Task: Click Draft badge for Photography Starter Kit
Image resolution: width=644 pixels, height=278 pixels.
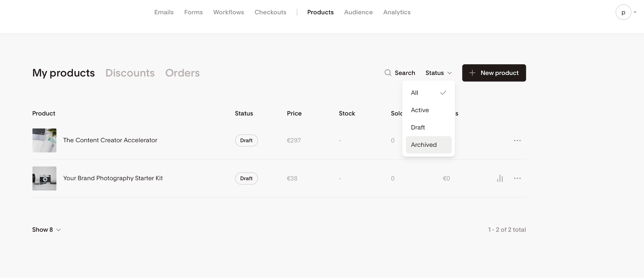Action: (246, 178)
